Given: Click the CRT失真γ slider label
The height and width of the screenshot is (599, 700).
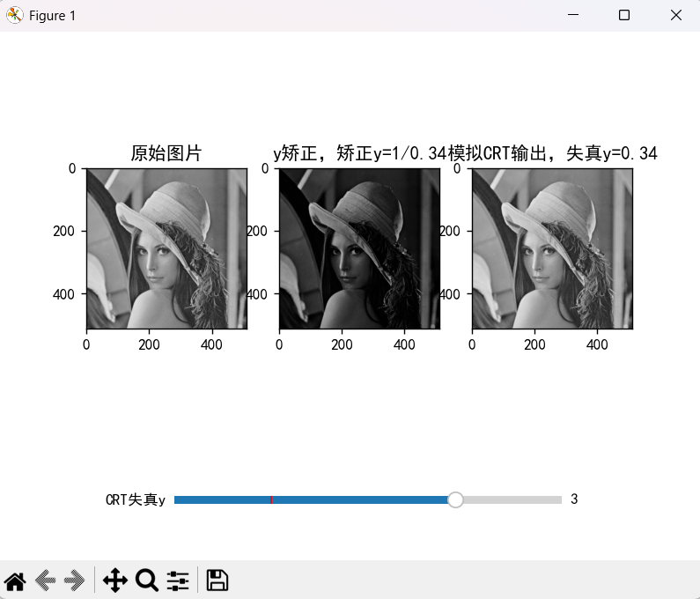Looking at the screenshot, I should 136,499.
